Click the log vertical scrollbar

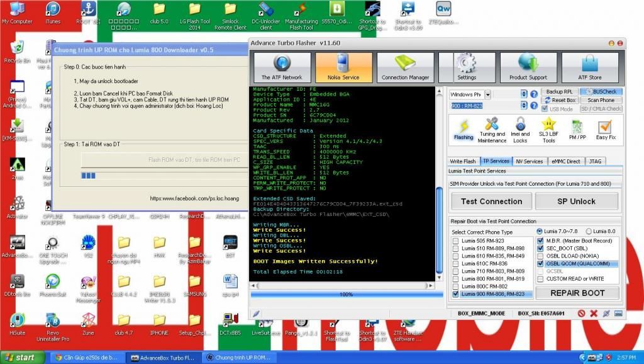[x=438, y=183]
